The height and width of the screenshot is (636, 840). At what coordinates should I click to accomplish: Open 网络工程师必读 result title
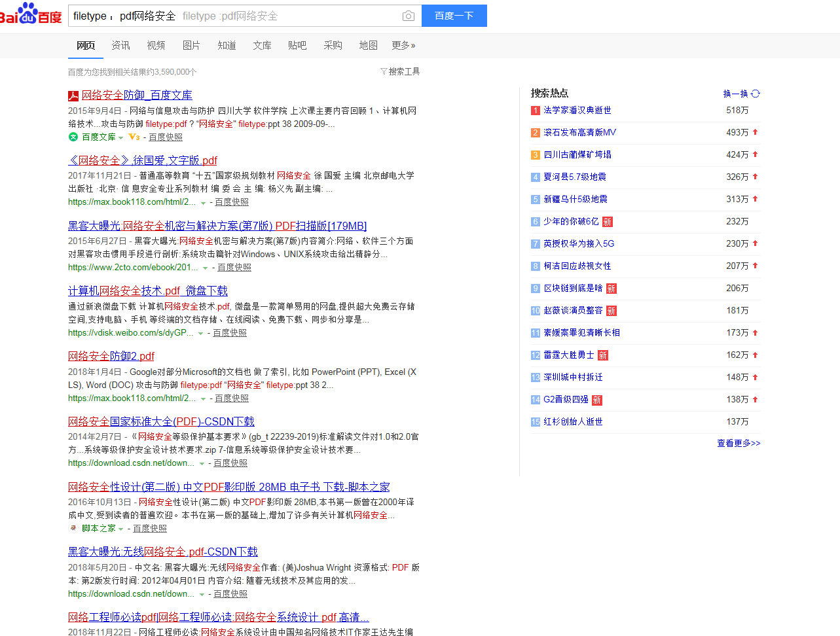pyautogui.click(x=219, y=617)
